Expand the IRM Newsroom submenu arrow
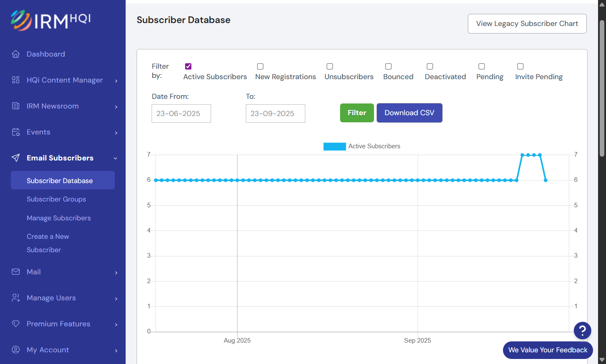 [x=116, y=107]
